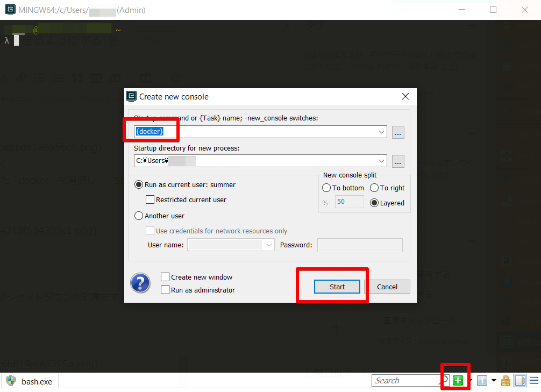Close the Create new console dialog
541x392 pixels.
[405, 96]
